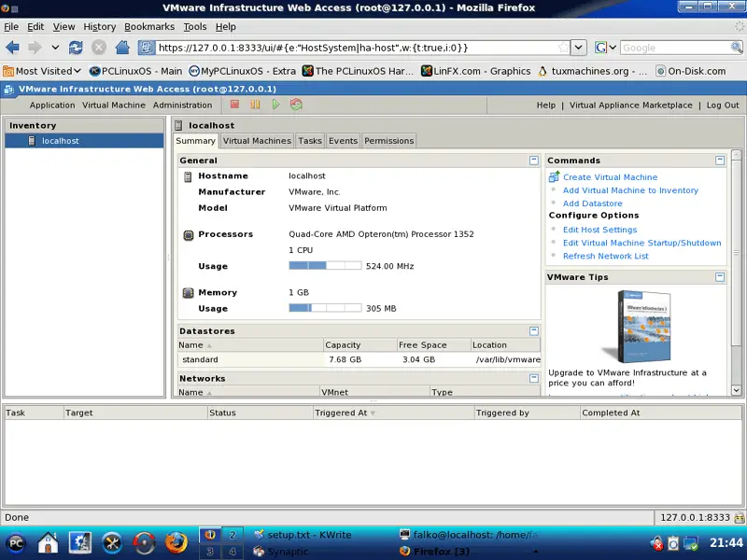747x560 pixels.
Task: Open the Application menu
Action: [x=52, y=105]
